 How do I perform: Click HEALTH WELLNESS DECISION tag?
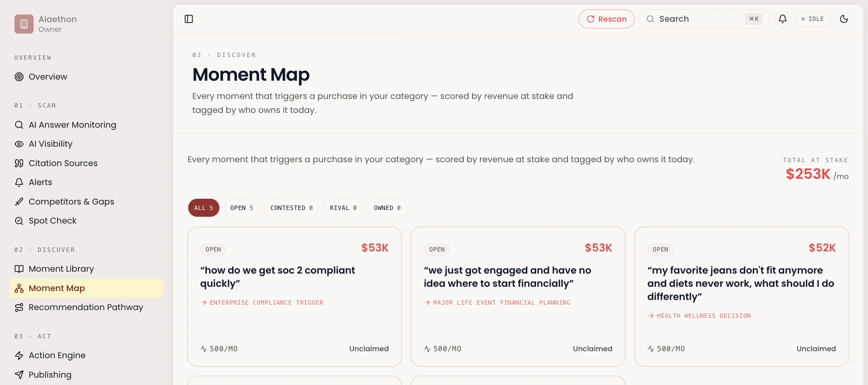click(699, 316)
